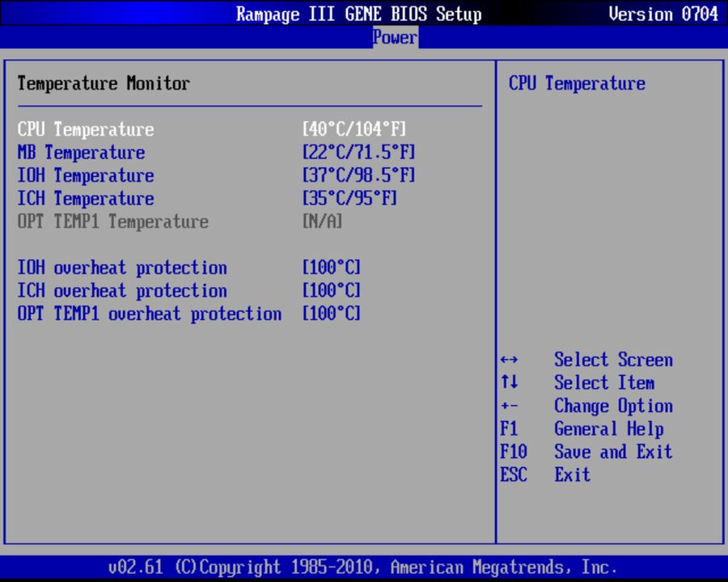Click the Save and Exit hint

click(x=613, y=452)
